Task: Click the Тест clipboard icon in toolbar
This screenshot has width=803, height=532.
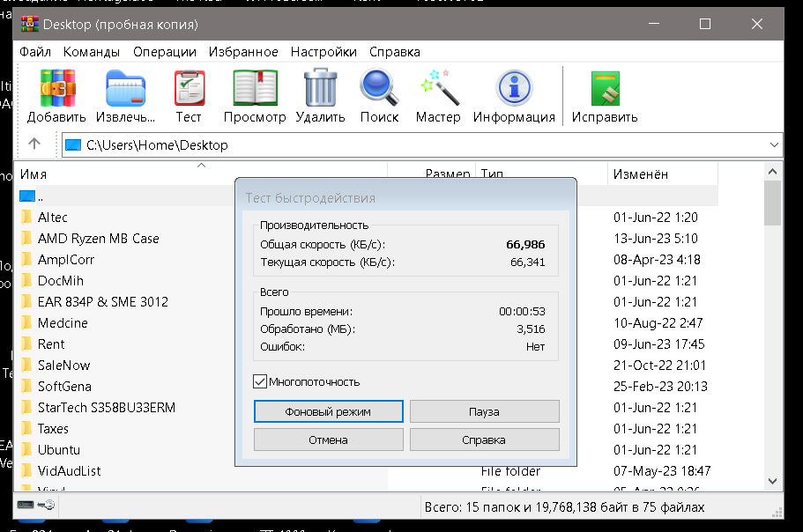Action: (190, 88)
